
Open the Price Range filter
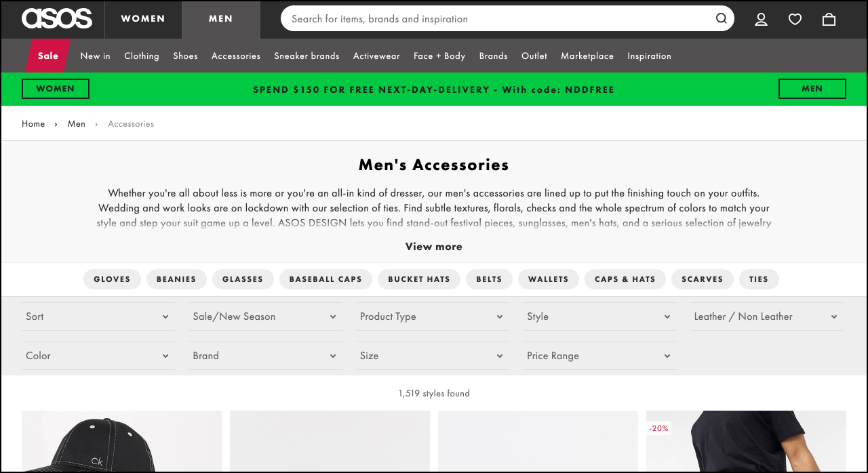coord(599,356)
